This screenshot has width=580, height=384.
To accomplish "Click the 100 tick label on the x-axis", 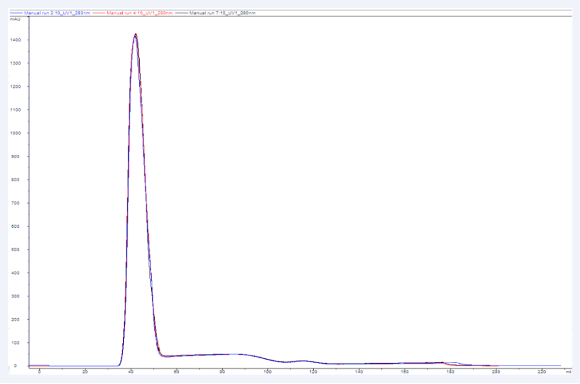I will tap(267, 371).
